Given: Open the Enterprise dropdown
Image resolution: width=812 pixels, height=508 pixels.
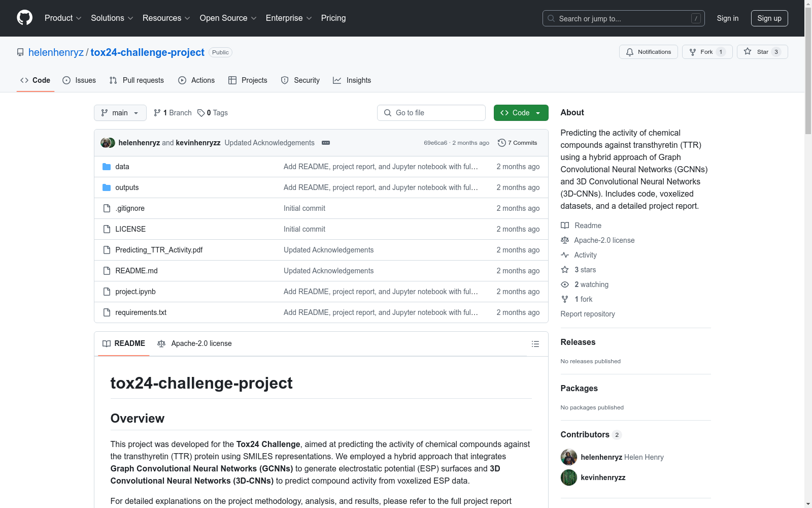Looking at the screenshot, I should (x=289, y=18).
